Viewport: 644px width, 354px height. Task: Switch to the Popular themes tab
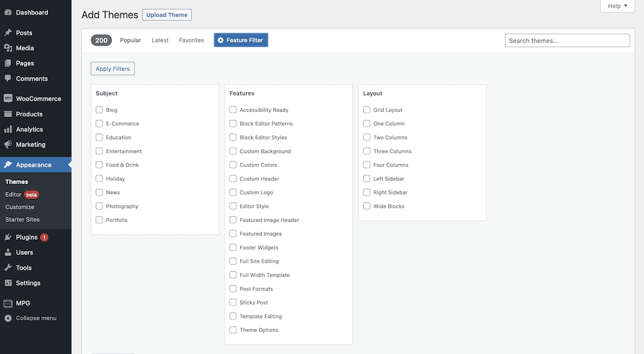coord(130,41)
